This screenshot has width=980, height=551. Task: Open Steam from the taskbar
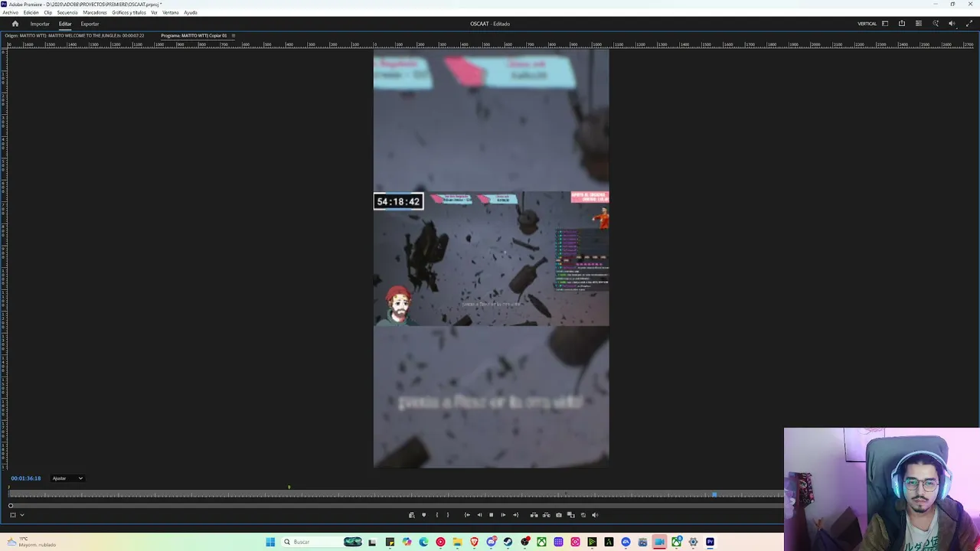coord(508,542)
